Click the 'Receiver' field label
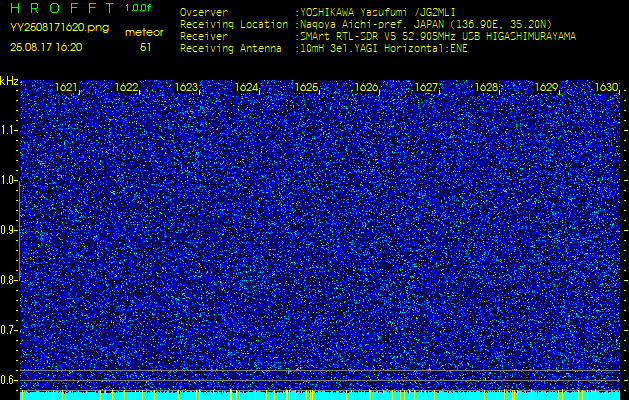Image resolution: width=629 pixels, height=400 pixels. coord(204,37)
